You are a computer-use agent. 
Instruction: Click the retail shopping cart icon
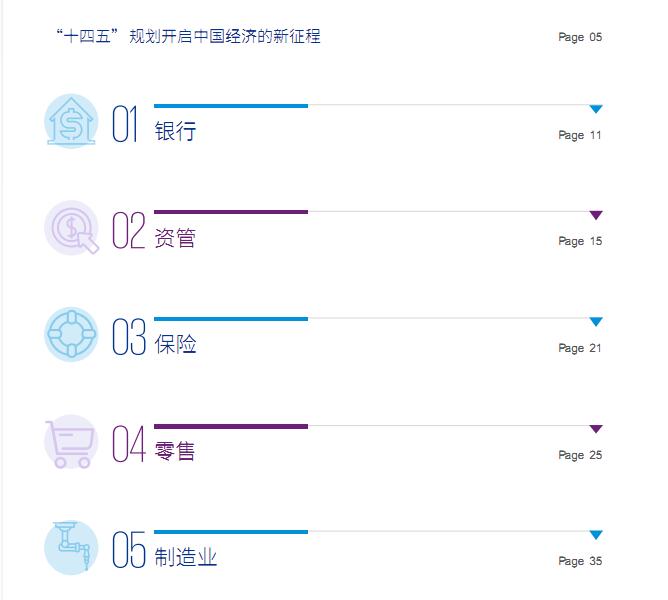pos(71,442)
